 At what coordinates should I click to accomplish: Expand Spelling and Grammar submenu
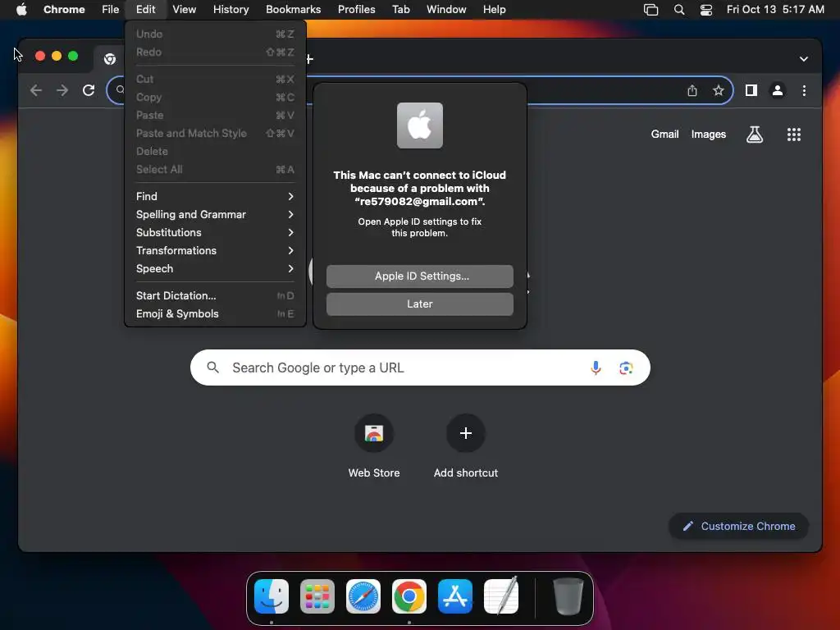[x=215, y=214]
